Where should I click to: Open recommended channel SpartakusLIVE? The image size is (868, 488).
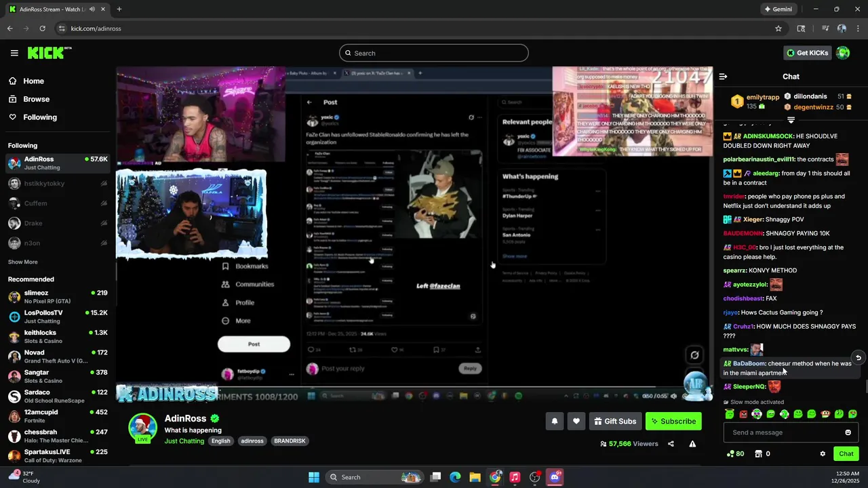[58, 455]
